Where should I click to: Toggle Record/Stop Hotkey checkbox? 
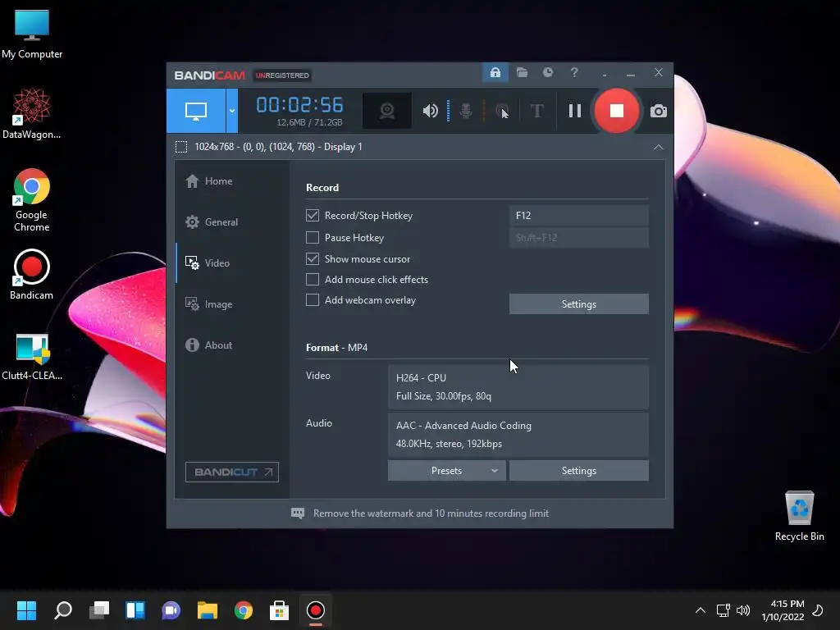[x=313, y=216]
